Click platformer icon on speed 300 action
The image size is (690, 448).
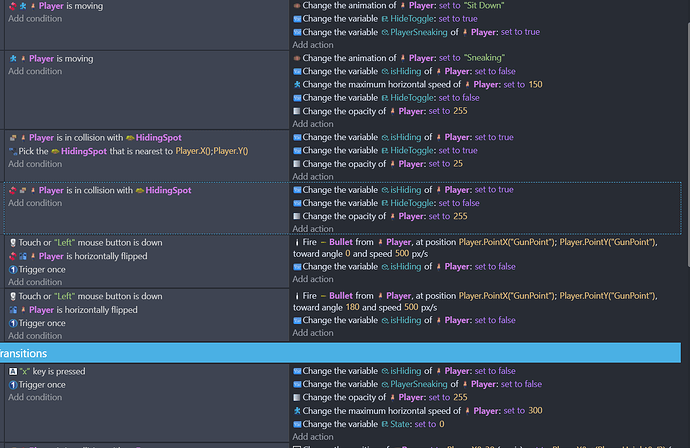(296, 410)
